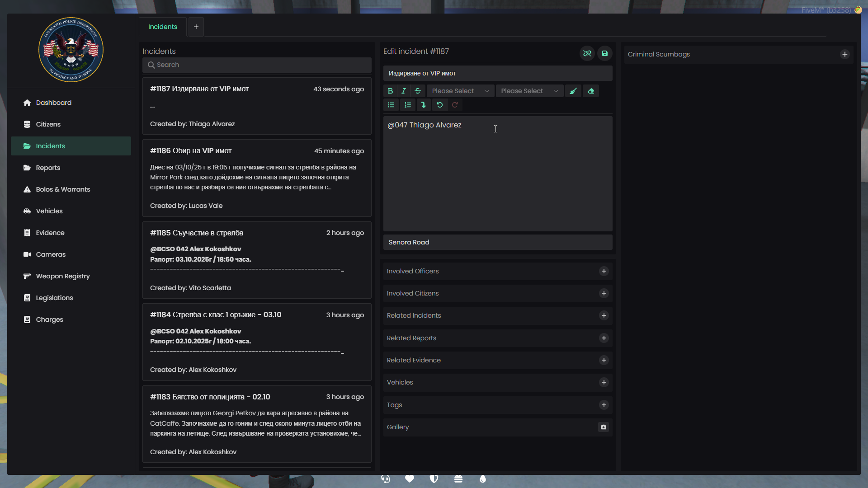Toggle italic formatting in the editor
This screenshot has width=868, height=488.
point(404,91)
